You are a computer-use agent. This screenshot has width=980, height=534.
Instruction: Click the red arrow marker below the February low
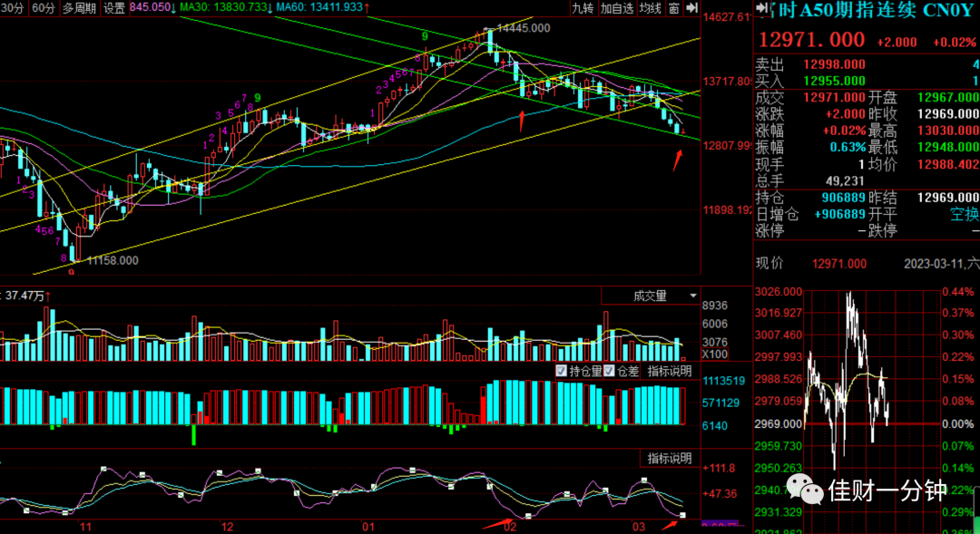pos(521,121)
